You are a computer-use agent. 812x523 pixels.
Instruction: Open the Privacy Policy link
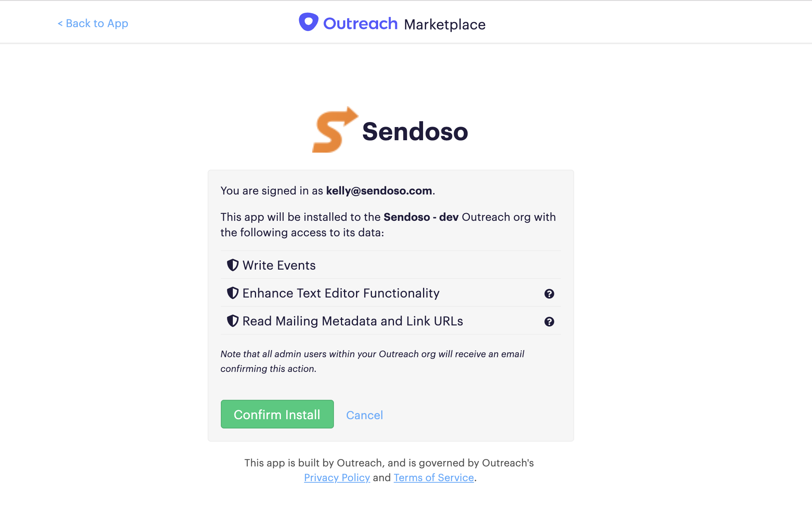pos(337,478)
